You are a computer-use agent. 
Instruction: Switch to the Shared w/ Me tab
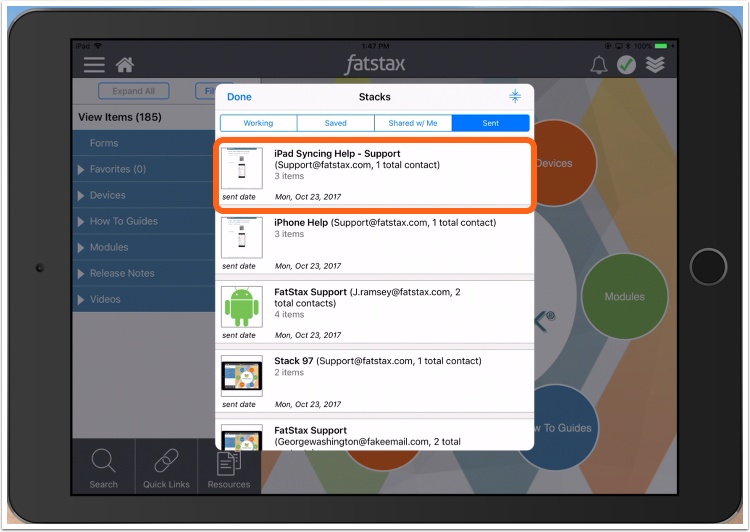click(413, 123)
